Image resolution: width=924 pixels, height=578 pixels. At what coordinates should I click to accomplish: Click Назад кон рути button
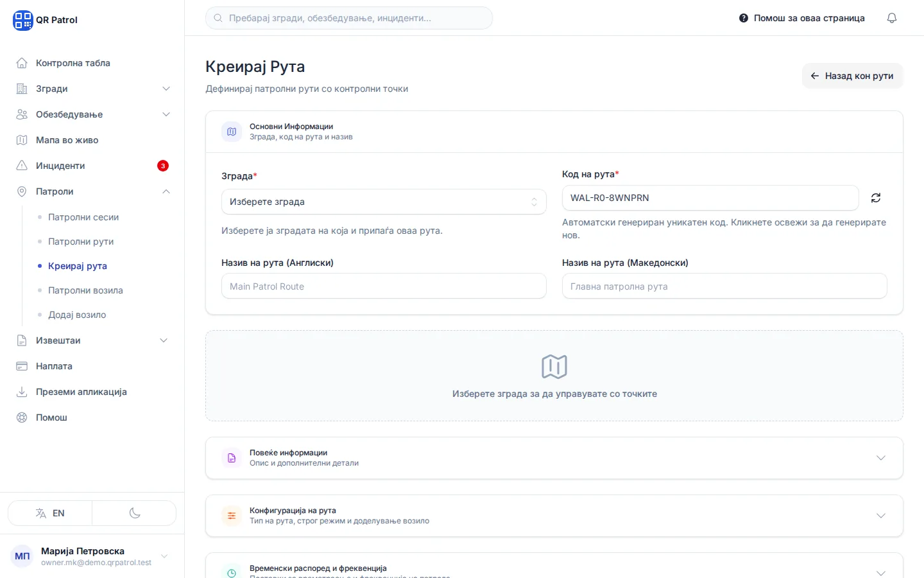click(852, 76)
